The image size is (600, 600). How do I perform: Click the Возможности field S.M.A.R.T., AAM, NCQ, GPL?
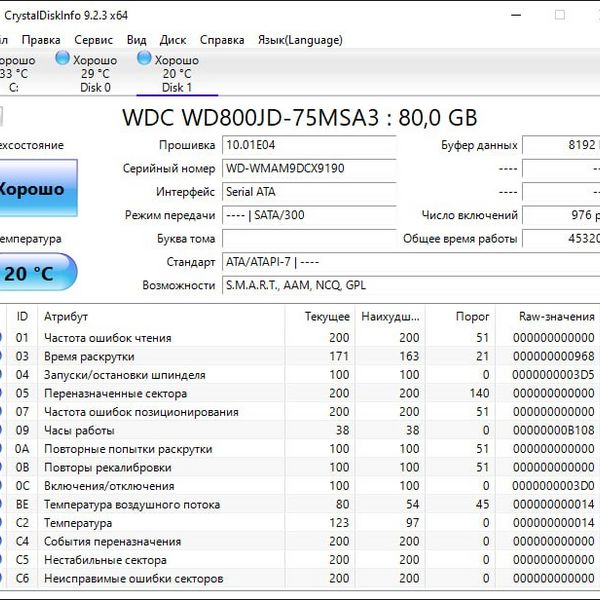point(411,285)
